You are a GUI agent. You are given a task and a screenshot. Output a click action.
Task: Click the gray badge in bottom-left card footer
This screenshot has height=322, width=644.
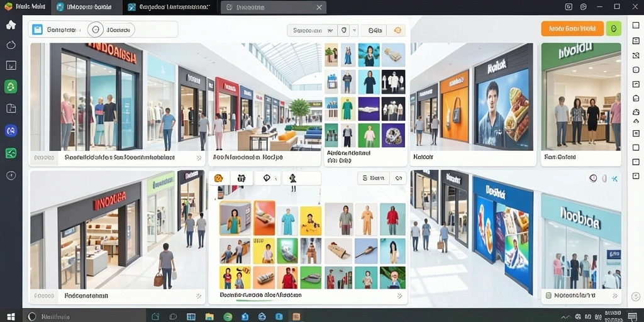tap(44, 296)
